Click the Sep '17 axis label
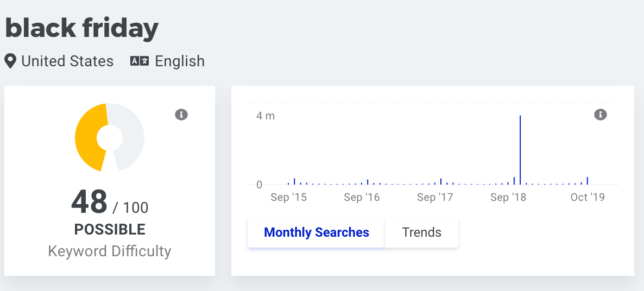 click(x=435, y=198)
